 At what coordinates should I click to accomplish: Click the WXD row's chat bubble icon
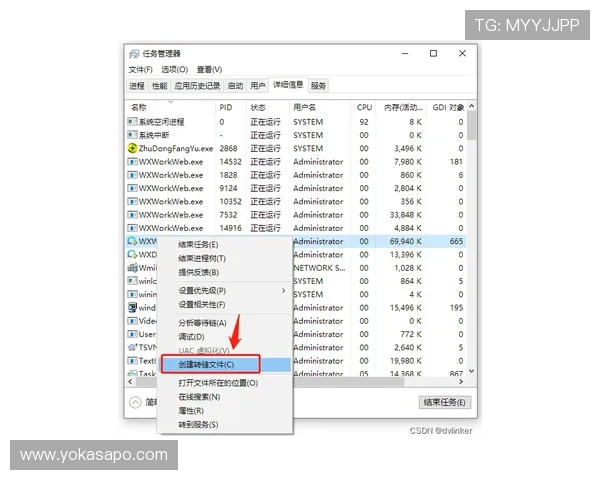pos(132,255)
